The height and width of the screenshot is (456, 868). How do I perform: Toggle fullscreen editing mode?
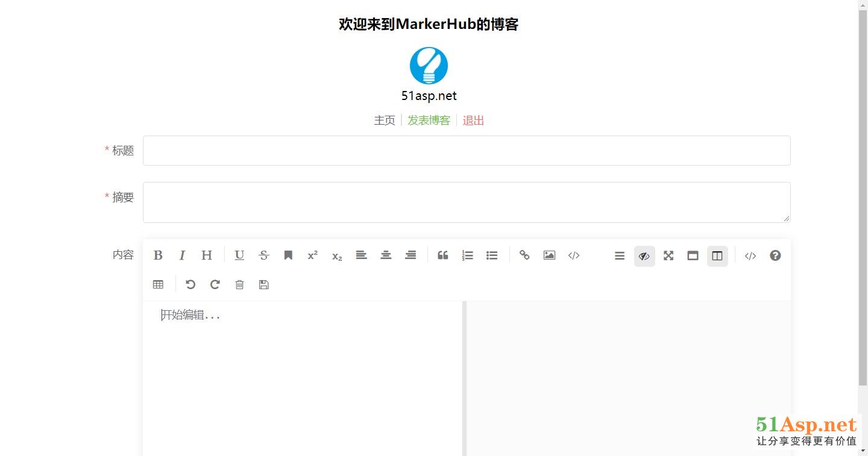[x=668, y=255]
